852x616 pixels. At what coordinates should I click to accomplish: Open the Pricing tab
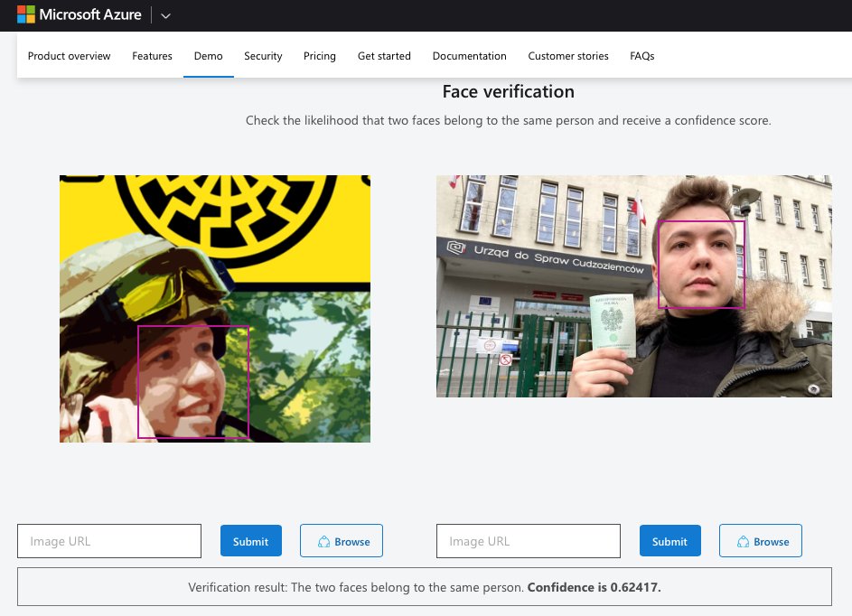320,56
